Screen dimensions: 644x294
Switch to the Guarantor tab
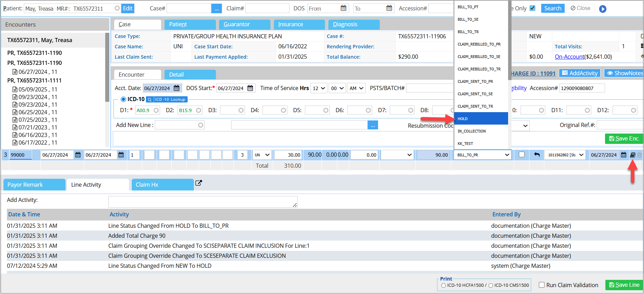[237, 24]
